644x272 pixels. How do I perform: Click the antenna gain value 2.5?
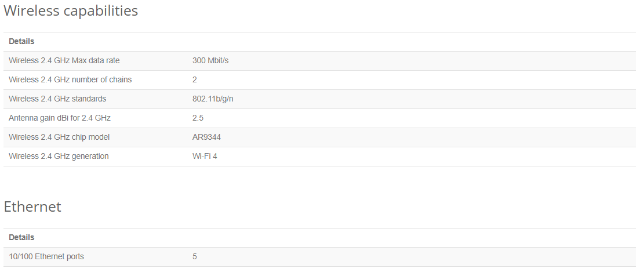(x=198, y=118)
